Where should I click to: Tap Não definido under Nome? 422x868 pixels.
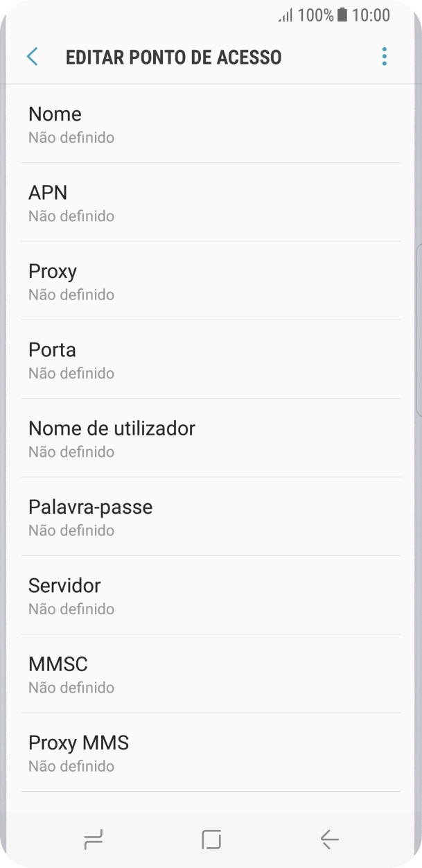pyautogui.click(x=71, y=137)
